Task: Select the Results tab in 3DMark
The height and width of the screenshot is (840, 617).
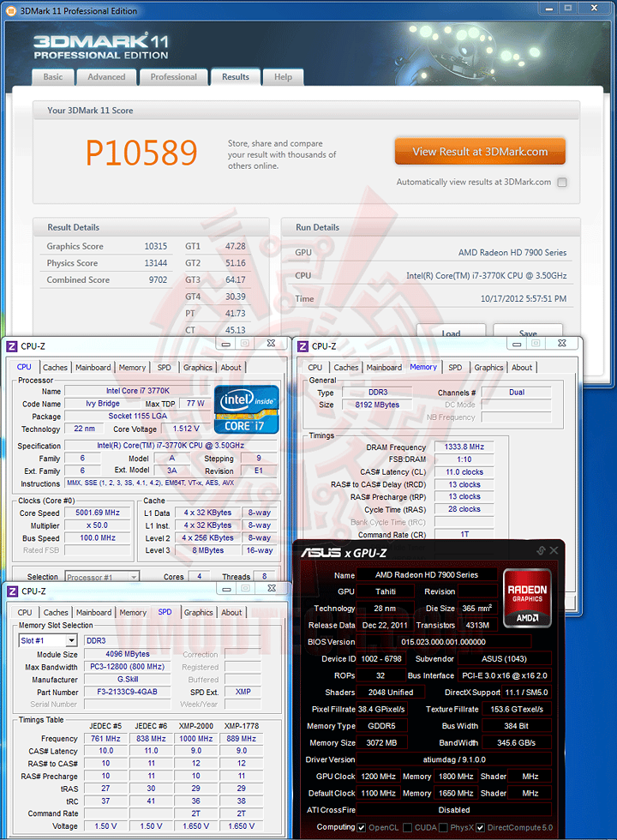Action: coord(236,77)
